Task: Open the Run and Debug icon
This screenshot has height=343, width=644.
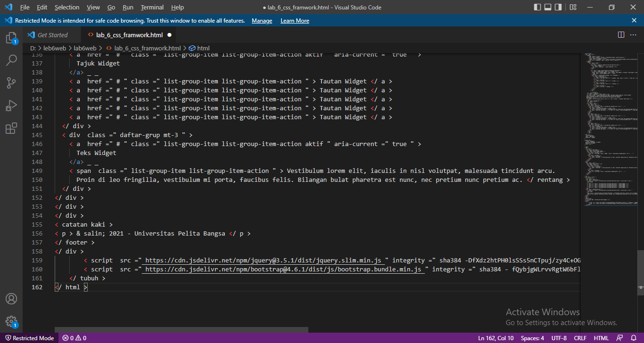Action: [11, 106]
